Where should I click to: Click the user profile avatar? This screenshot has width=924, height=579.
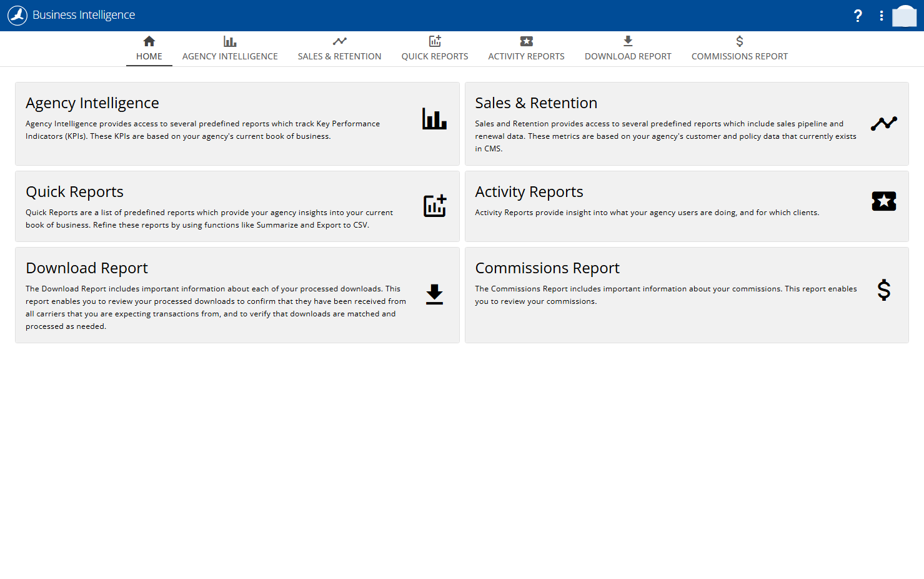904,16
